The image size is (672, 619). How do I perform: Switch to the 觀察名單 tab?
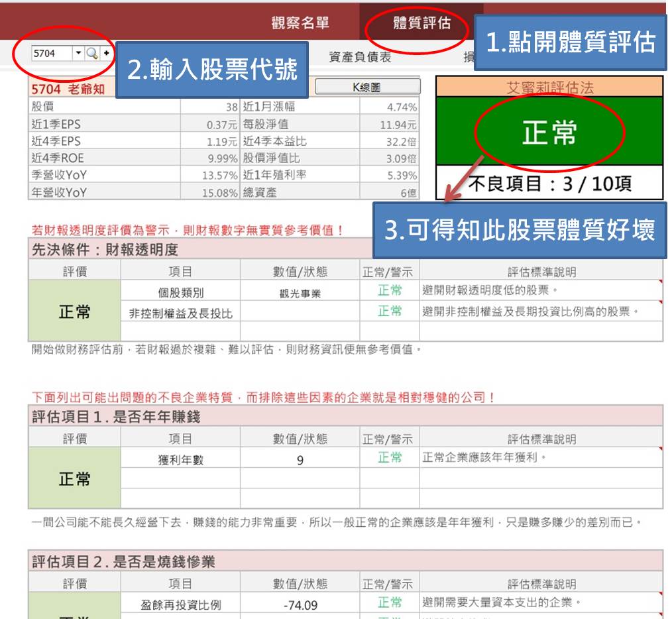[x=300, y=23]
